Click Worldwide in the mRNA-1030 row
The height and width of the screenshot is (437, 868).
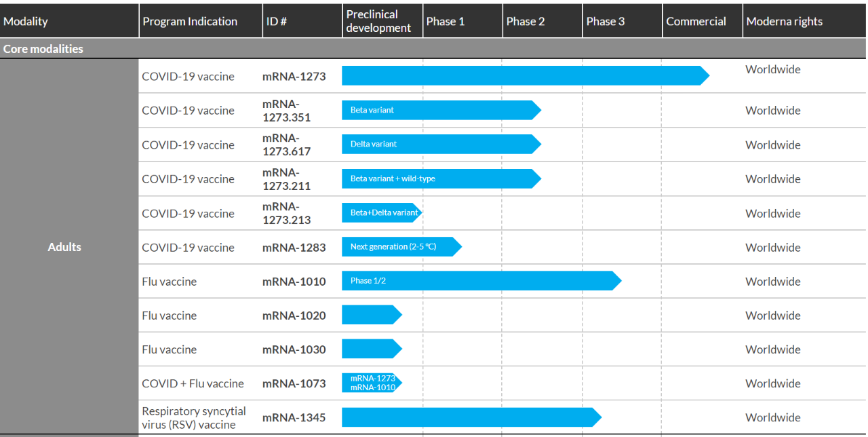click(773, 349)
